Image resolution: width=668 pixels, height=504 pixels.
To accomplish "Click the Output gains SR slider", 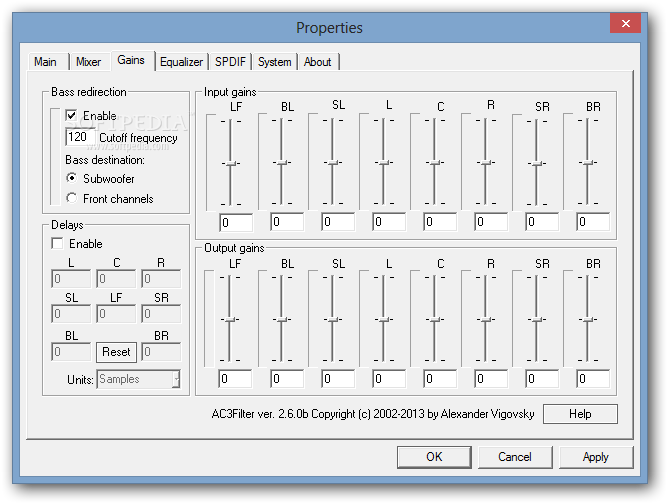I will point(536,320).
